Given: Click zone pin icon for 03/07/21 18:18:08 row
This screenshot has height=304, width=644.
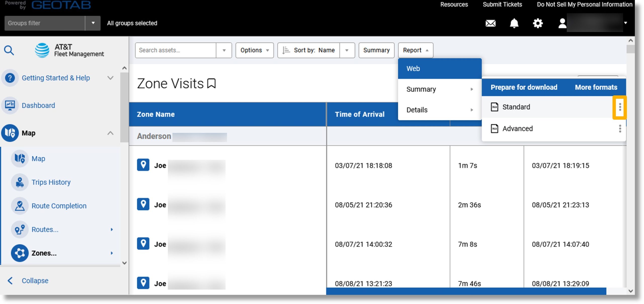Looking at the screenshot, I should pyautogui.click(x=143, y=165).
